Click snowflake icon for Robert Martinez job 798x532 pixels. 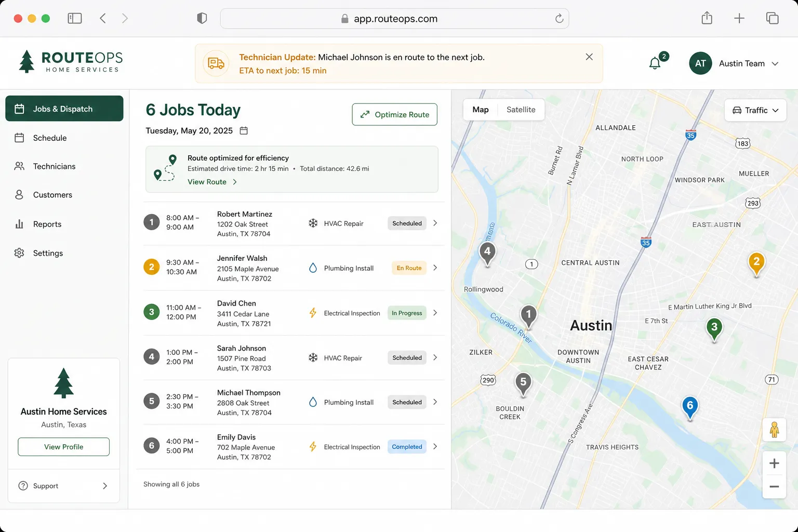coord(313,223)
